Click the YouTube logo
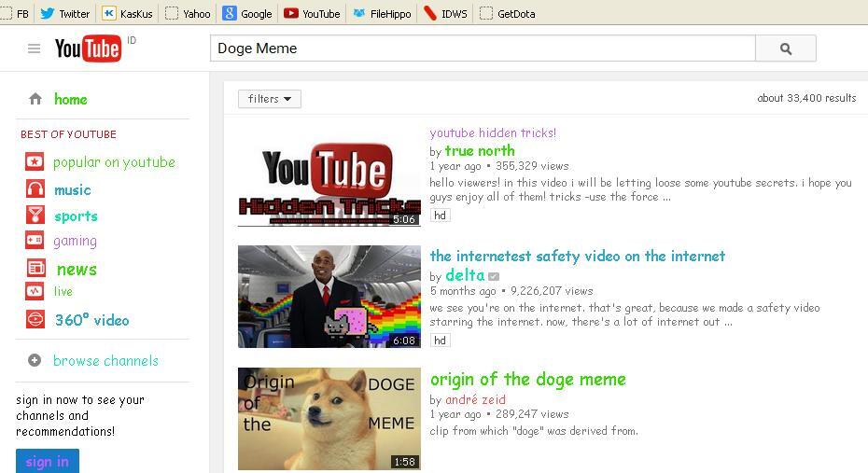The image size is (868, 473). pyautogui.click(x=88, y=49)
